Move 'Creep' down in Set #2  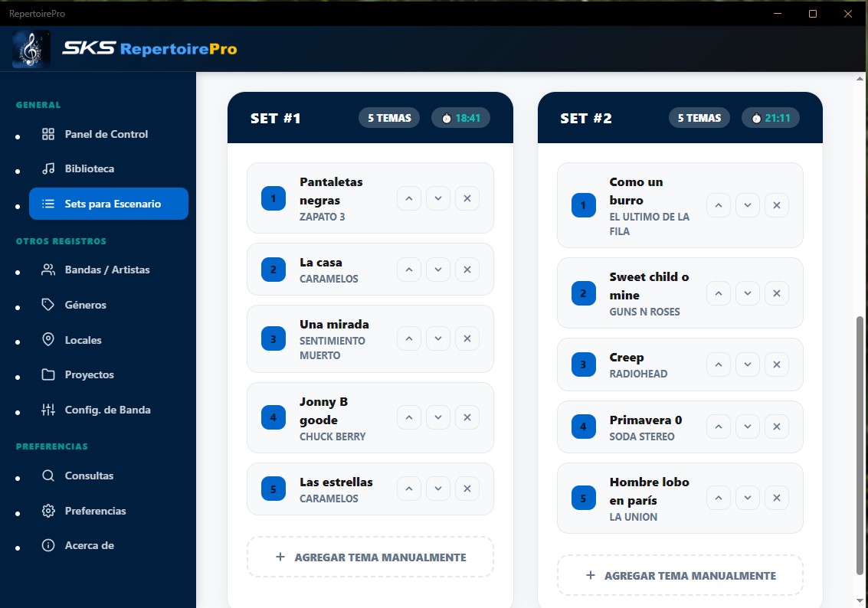tap(747, 364)
